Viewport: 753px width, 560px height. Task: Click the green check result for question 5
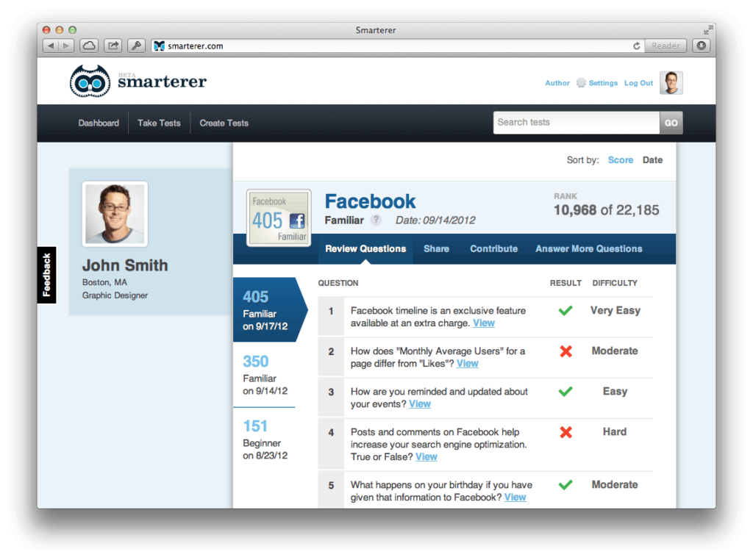[565, 484]
